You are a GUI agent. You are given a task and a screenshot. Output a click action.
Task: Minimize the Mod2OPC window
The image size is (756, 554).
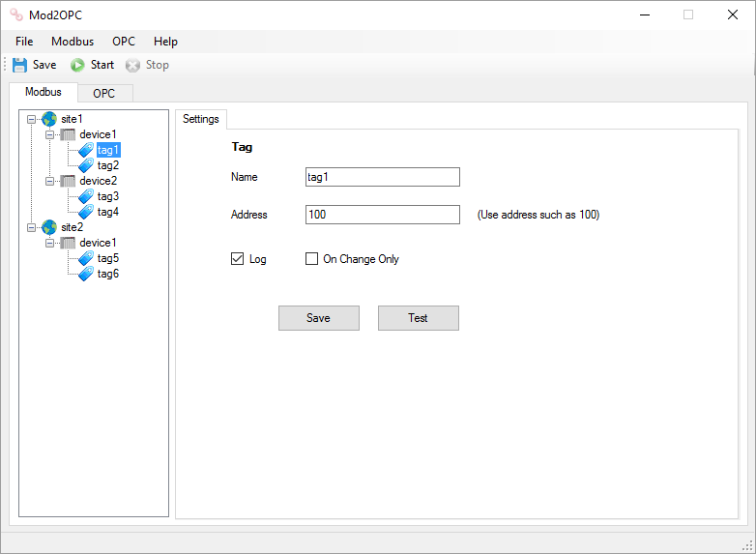[x=645, y=15]
